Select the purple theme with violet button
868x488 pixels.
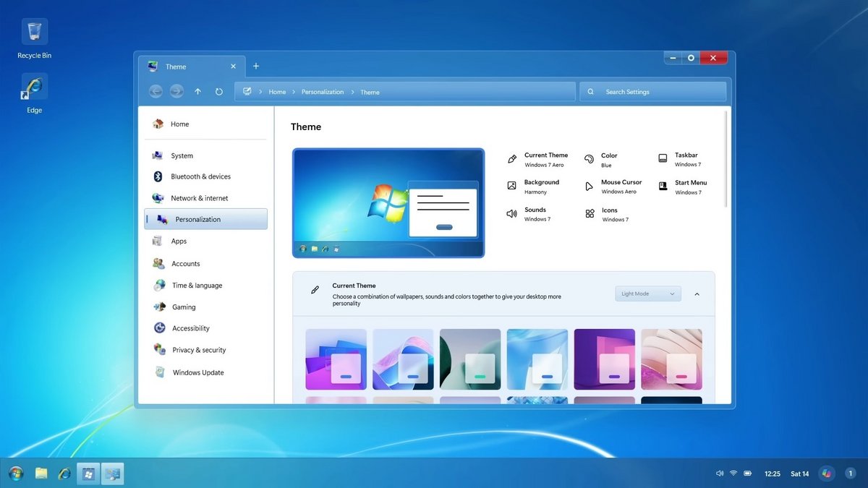click(x=605, y=359)
